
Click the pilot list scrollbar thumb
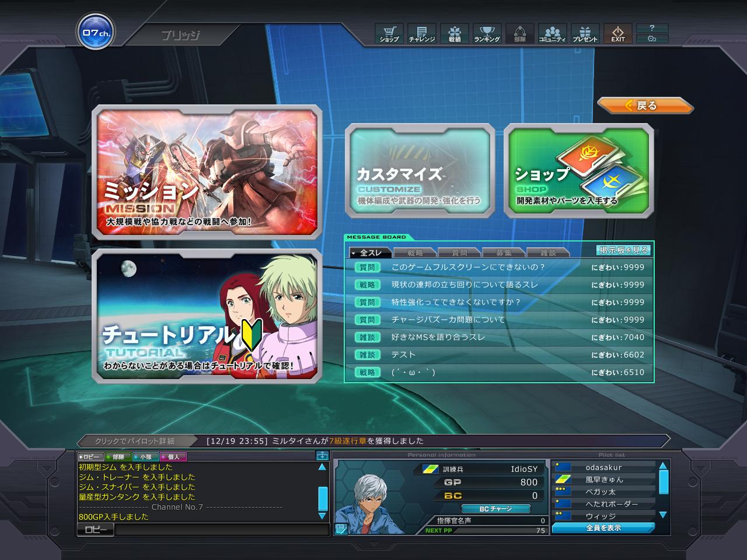tap(663, 482)
